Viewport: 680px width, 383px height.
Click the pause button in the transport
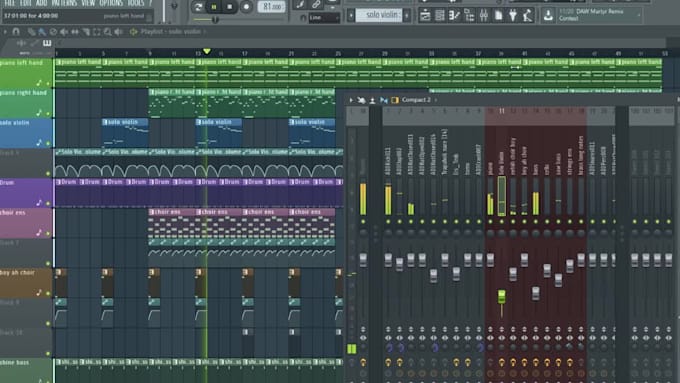point(214,7)
